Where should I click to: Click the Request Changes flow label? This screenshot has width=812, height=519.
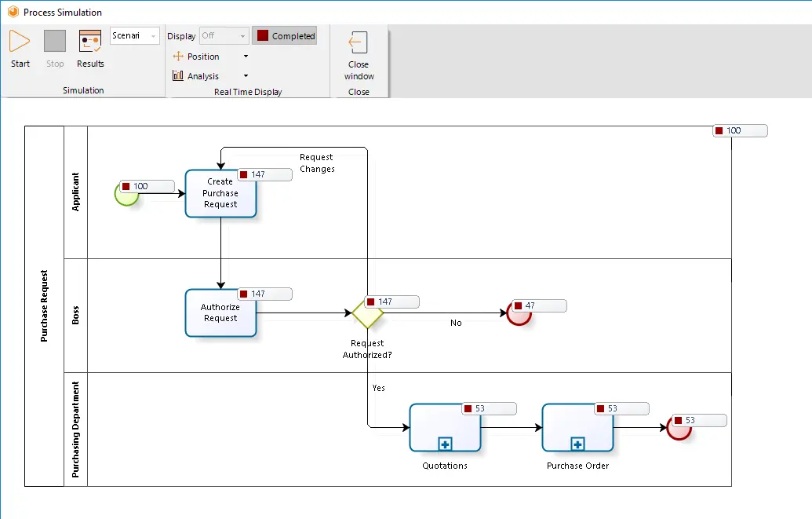(x=317, y=163)
